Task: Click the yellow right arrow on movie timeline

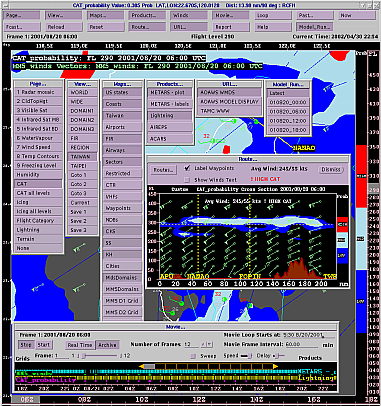Action: tap(275, 366)
